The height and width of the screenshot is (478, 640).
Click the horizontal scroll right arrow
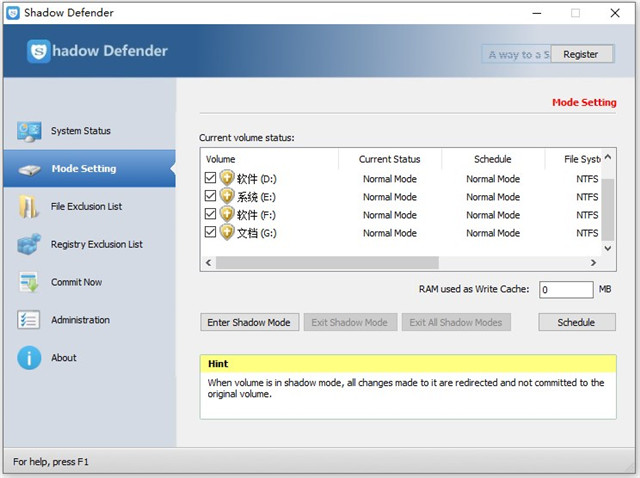(x=593, y=262)
